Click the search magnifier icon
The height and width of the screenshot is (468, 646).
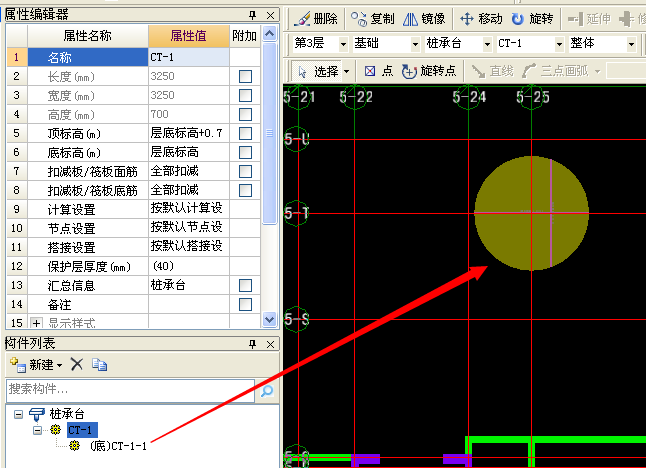pyautogui.click(x=267, y=391)
